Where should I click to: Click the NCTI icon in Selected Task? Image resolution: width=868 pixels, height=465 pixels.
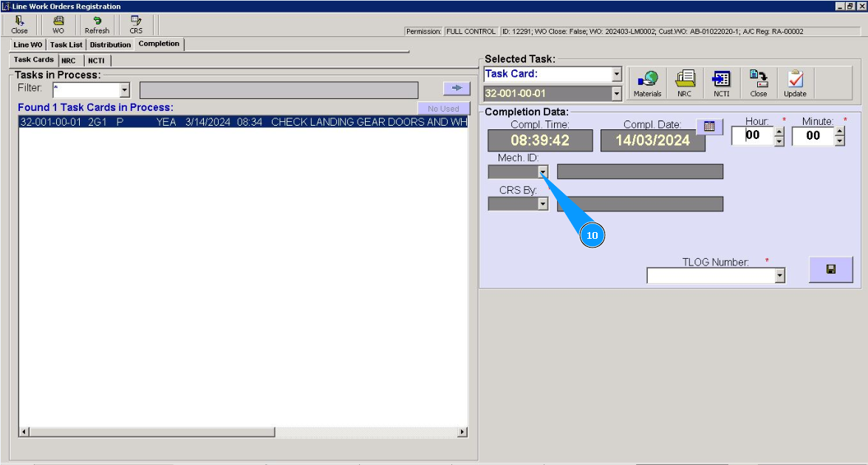click(721, 84)
